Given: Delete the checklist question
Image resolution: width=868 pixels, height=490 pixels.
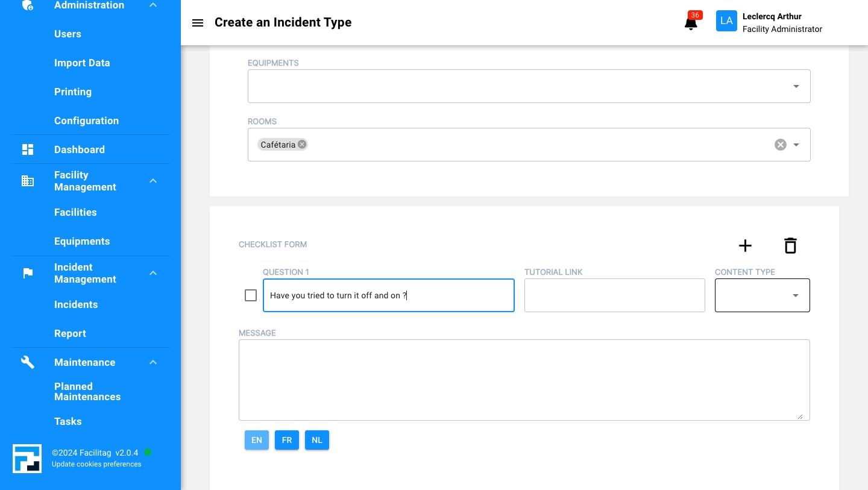Looking at the screenshot, I should 790,245.
